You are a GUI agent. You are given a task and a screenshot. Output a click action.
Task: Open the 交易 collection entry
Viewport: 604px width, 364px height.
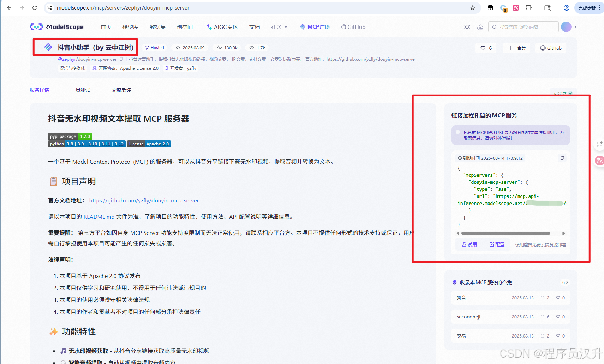click(510, 336)
